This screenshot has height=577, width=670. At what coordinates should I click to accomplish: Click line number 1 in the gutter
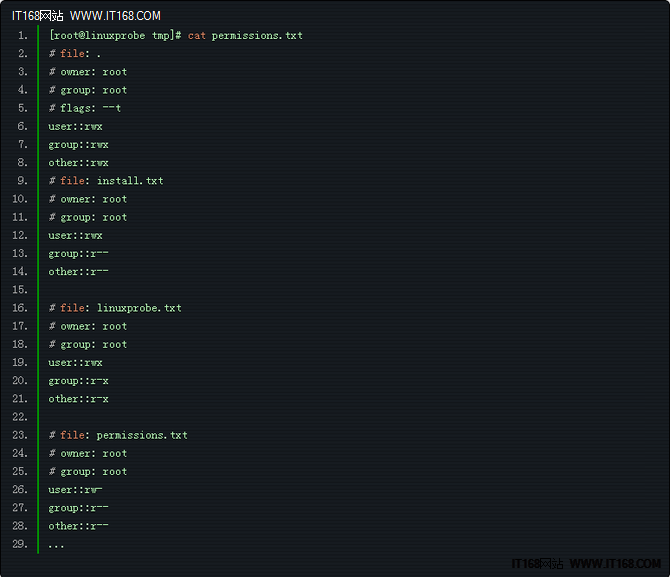(x=23, y=35)
